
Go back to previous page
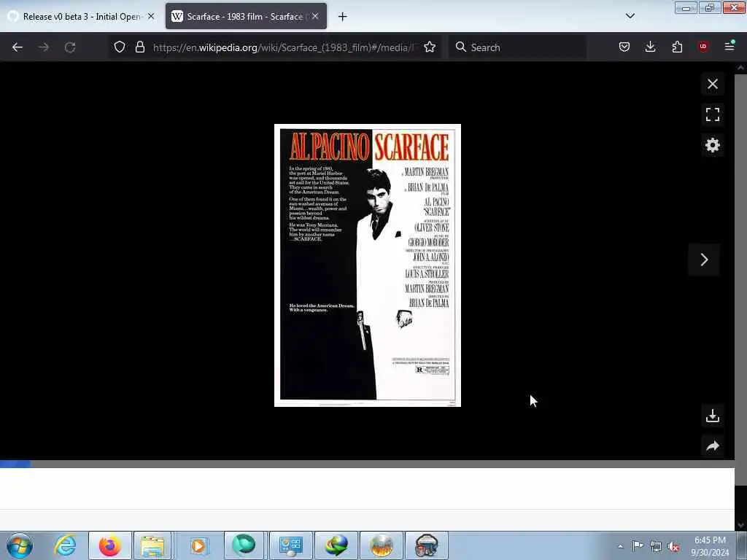(18, 47)
